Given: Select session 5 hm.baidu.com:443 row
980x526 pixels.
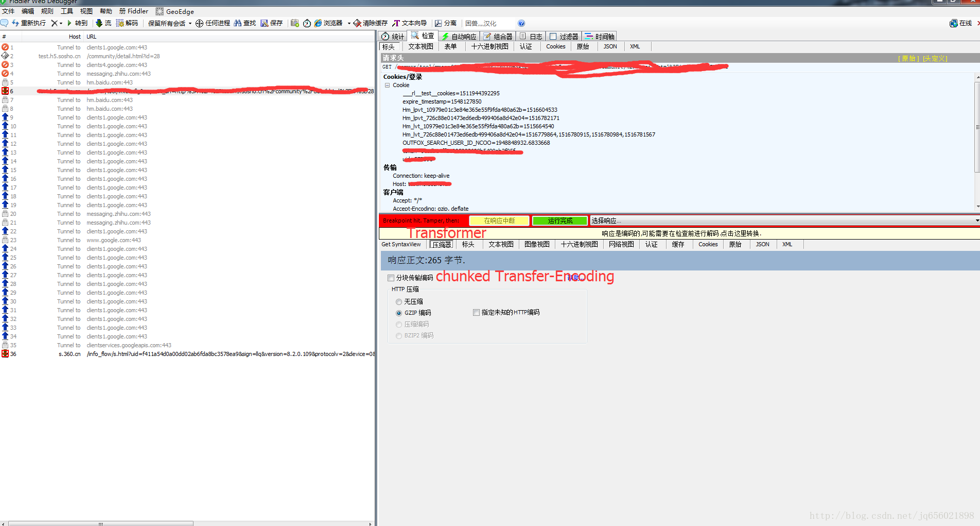Looking at the screenshot, I should tap(187, 82).
